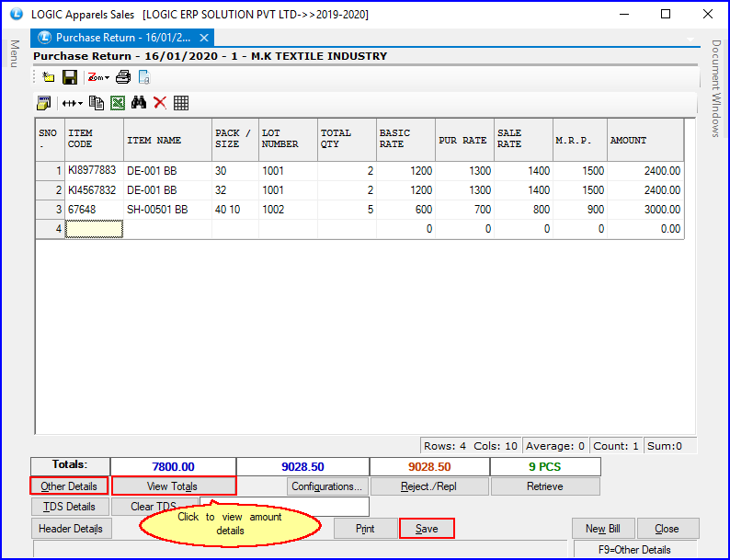The height and width of the screenshot is (560, 730).
Task: Click the Print button
Action: pyautogui.click(x=365, y=529)
